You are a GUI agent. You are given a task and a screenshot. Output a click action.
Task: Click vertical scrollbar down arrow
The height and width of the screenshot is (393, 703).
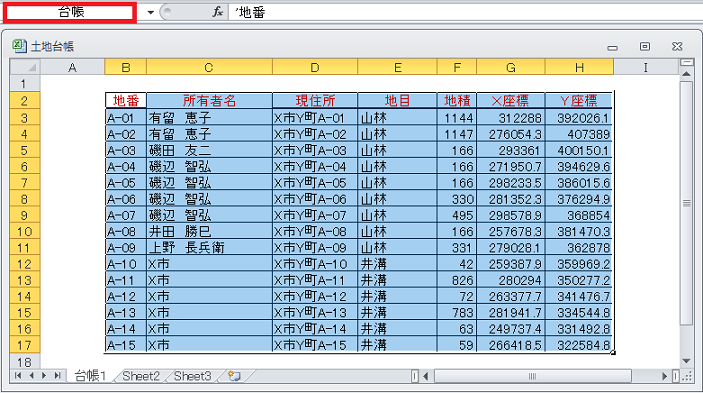[686, 361]
